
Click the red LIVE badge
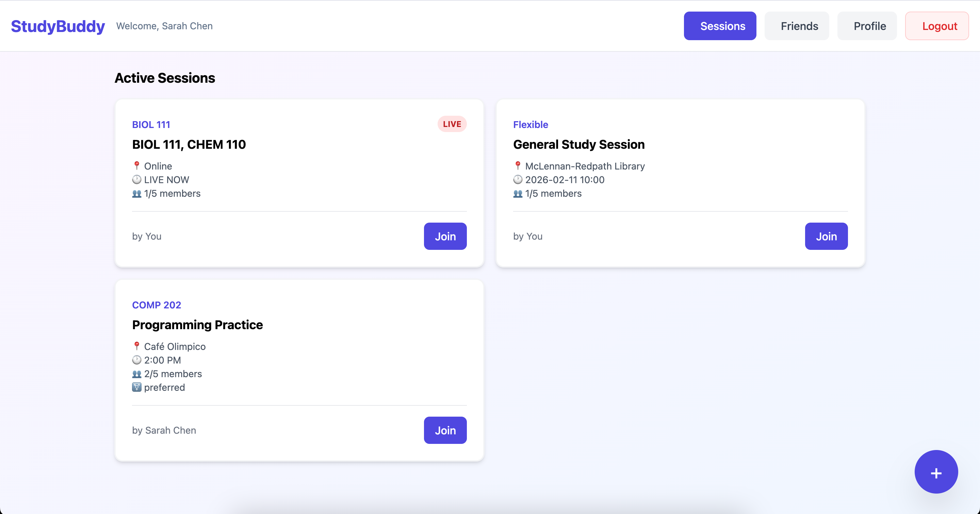[x=452, y=124]
